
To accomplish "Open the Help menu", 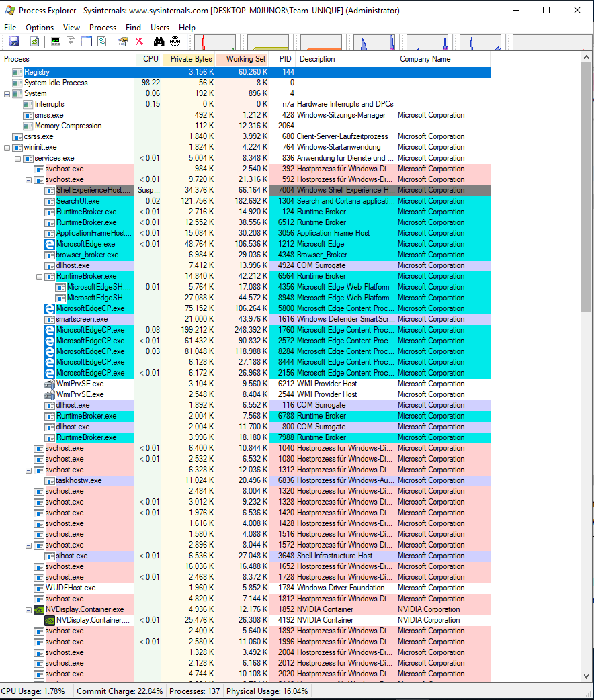I will pos(187,28).
